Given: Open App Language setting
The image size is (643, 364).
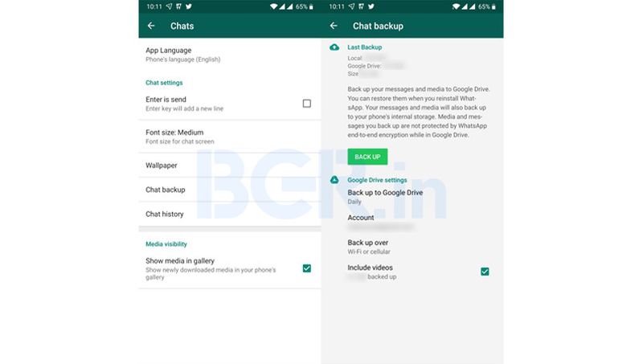Looking at the screenshot, I should [230, 55].
